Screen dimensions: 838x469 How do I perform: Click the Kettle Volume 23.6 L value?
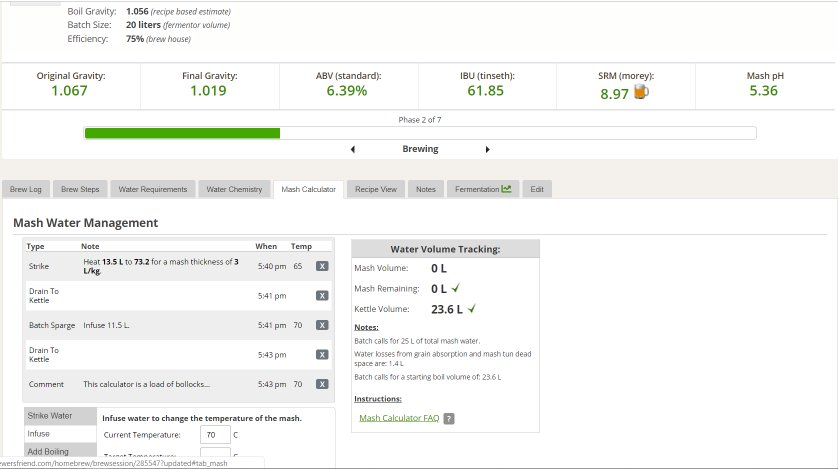point(447,309)
